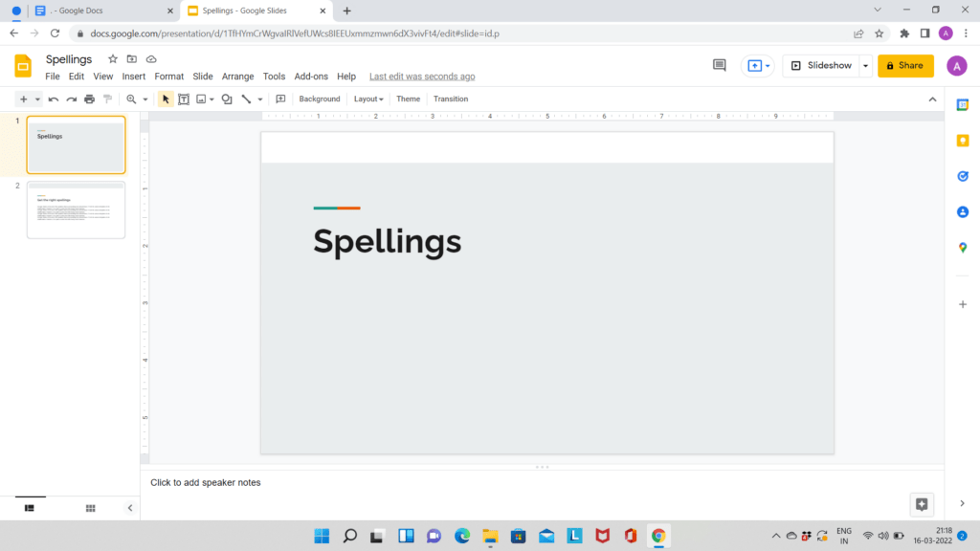This screenshot has height=551, width=980.
Task: Open the Background settings
Action: tap(319, 99)
